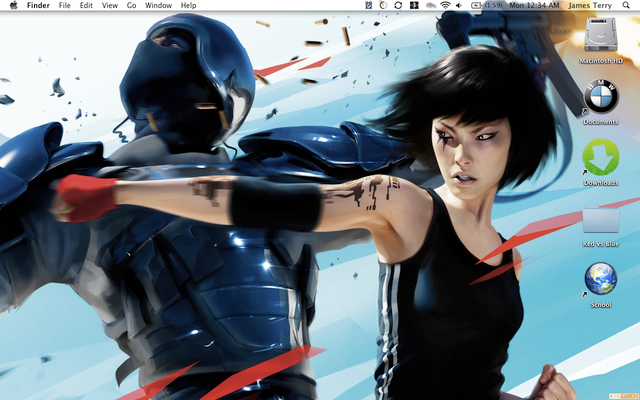Select the BMW logo Documents shortcut
Image resolution: width=640 pixels, height=400 pixels.
pyautogui.click(x=601, y=96)
